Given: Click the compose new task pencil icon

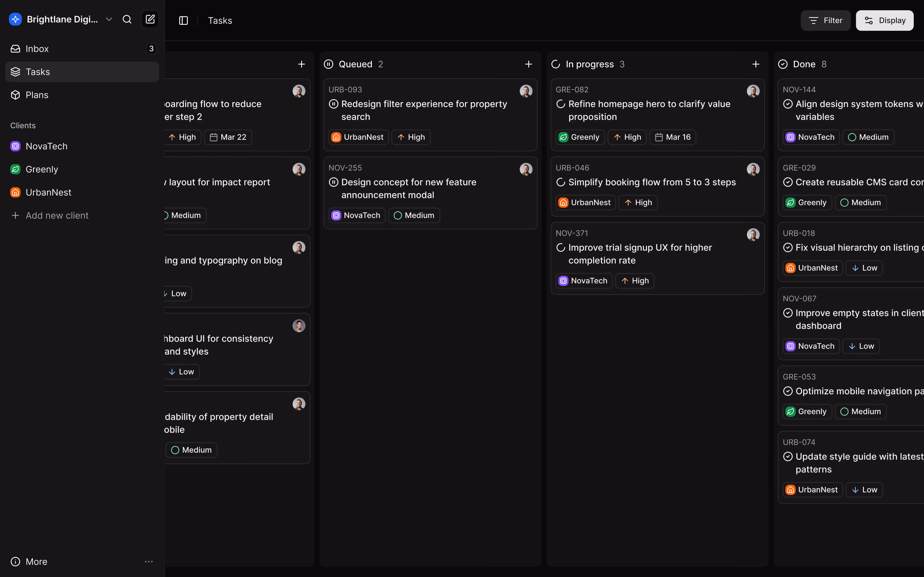Looking at the screenshot, I should click(150, 19).
